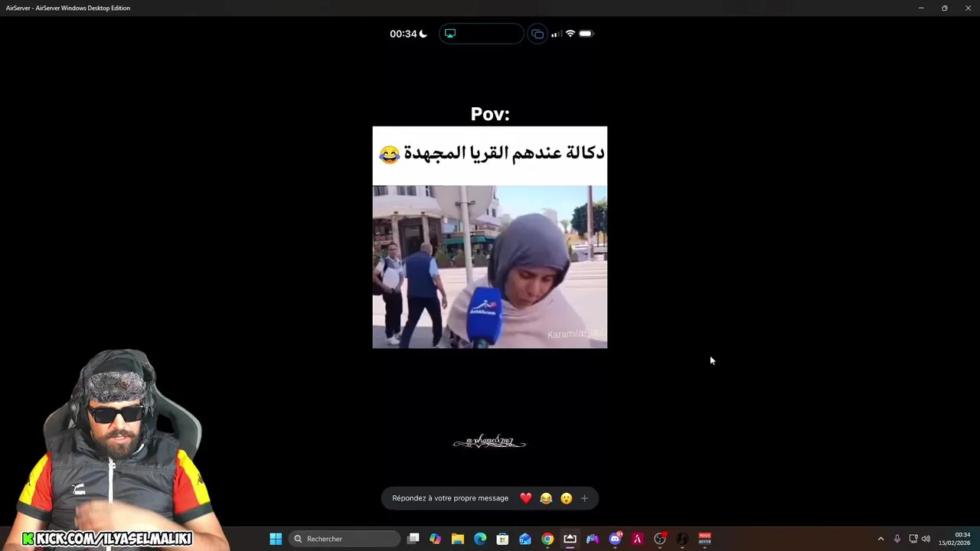Open network status tray icon
This screenshot has height=551, width=980.
pos(913,539)
